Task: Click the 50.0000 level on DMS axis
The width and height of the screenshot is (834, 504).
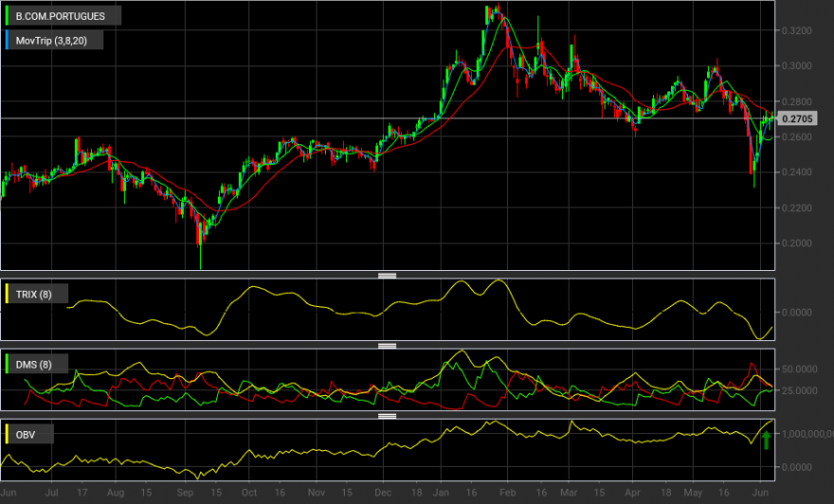Action: point(800,369)
